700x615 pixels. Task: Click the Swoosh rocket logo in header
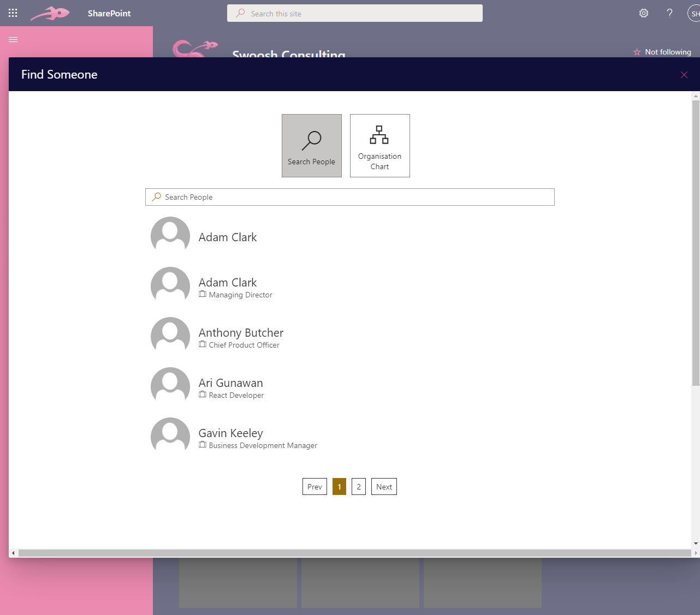coord(50,13)
